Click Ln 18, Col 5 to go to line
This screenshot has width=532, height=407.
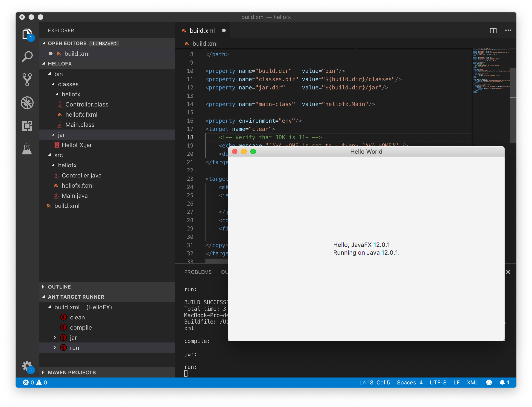tap(374, 382)
